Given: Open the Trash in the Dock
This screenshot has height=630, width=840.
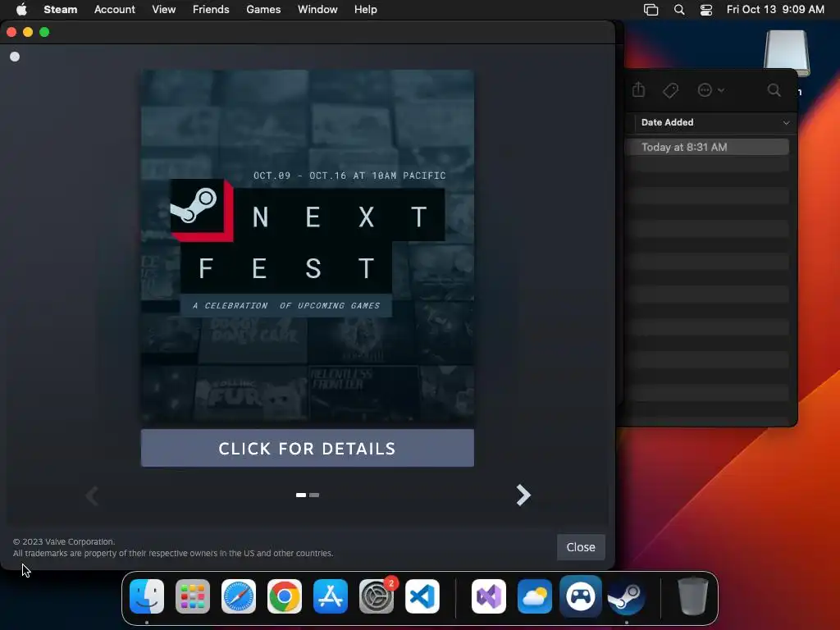Looking at the screenshot, I should pos(693,596).
